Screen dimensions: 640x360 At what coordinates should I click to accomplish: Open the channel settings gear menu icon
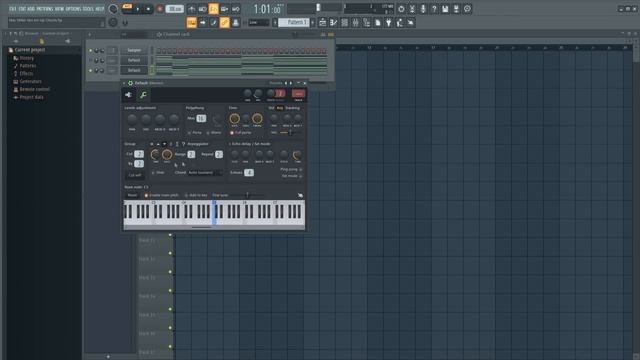coord(131,83)
